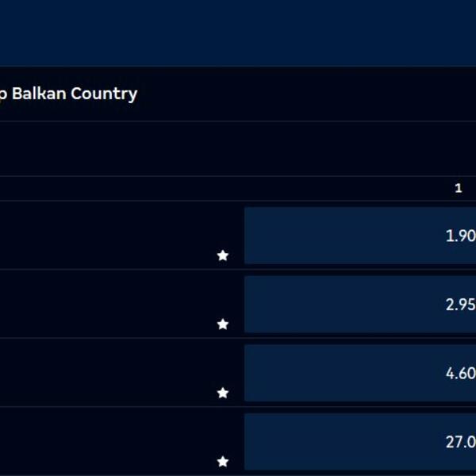Star the second outcome in the market
Screen dimensions: 476x476
tap(223, 324)
